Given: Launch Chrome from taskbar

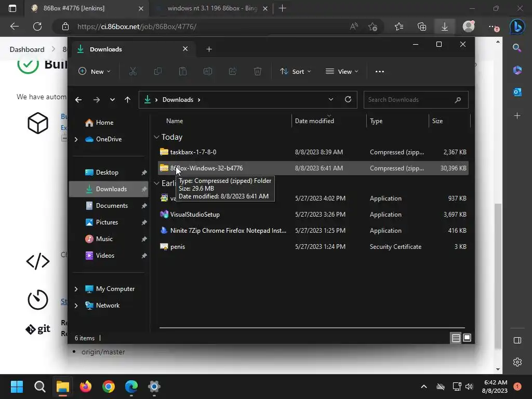Looking at the screenshot, I should point(109,387).
